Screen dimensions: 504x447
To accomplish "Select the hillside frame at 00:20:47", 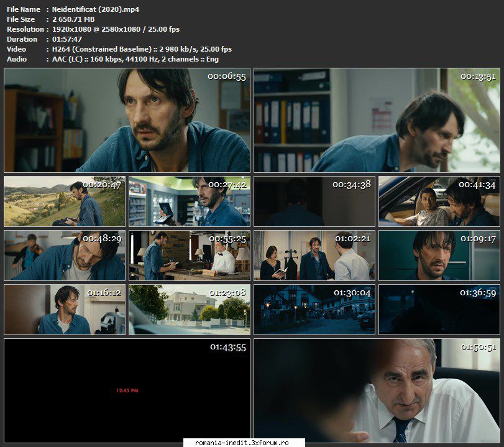I will (x=65, y=201).
